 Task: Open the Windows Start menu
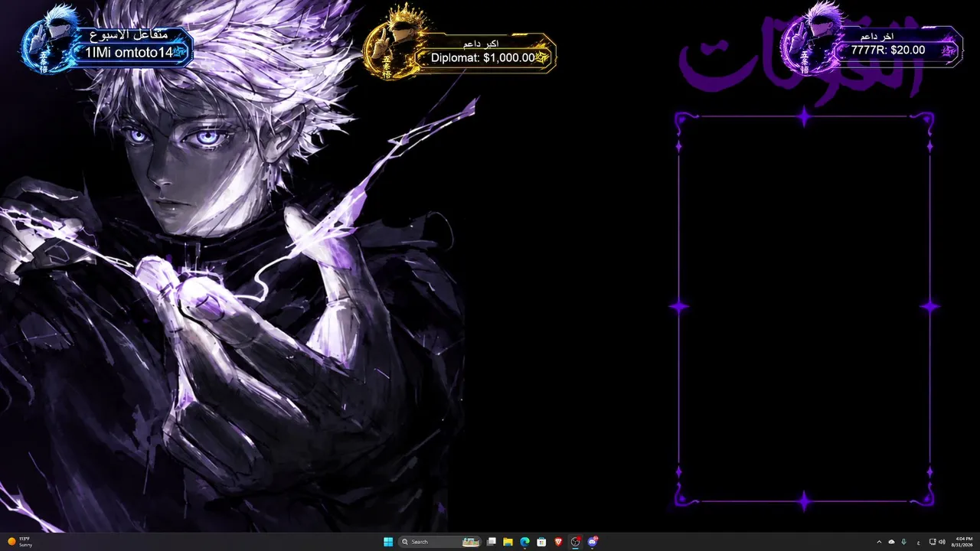tap(388, 542)
